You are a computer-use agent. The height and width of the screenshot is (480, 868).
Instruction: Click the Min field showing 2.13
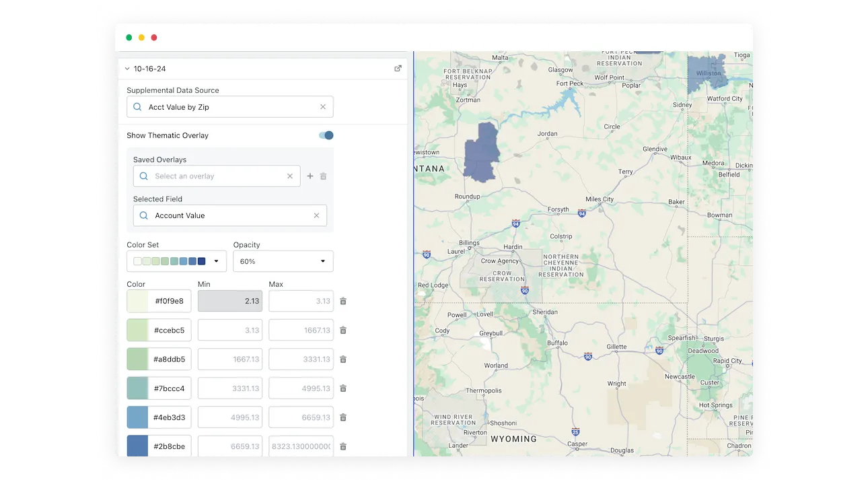pyautogui.click(x=230, y=301)
